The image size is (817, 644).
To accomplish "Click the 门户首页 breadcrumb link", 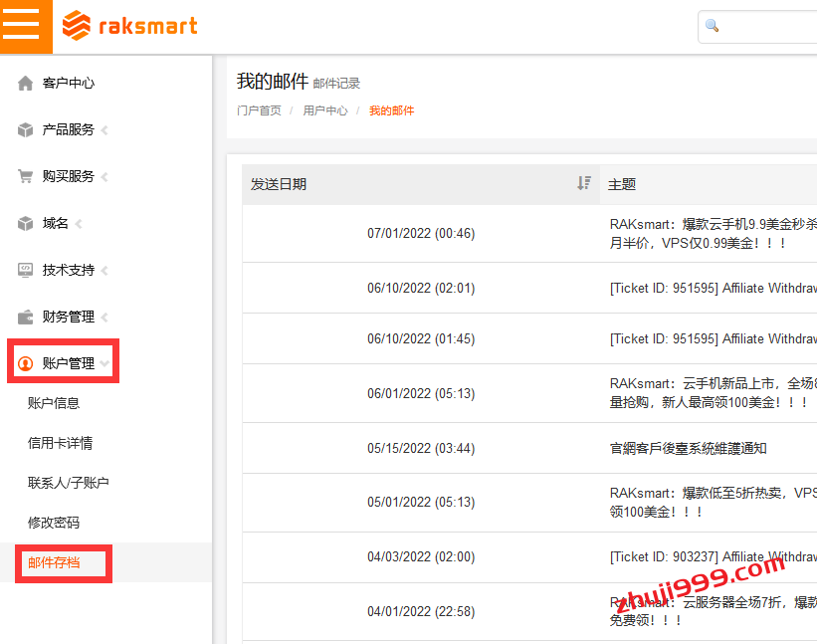I will tap(259, 110).
